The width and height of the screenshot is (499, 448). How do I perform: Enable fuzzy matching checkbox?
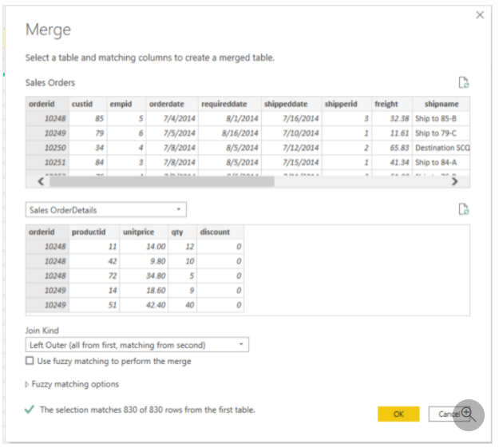point(30,361)
